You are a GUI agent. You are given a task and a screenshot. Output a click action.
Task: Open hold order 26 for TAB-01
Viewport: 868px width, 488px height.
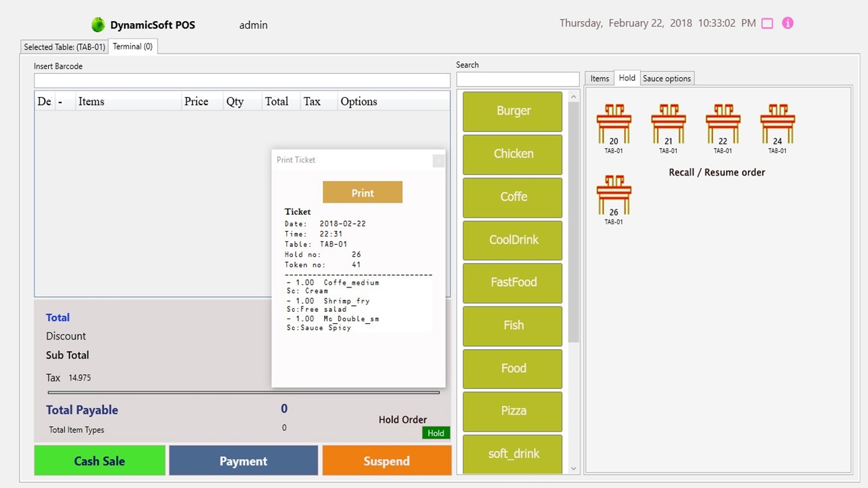click(614, 197)
